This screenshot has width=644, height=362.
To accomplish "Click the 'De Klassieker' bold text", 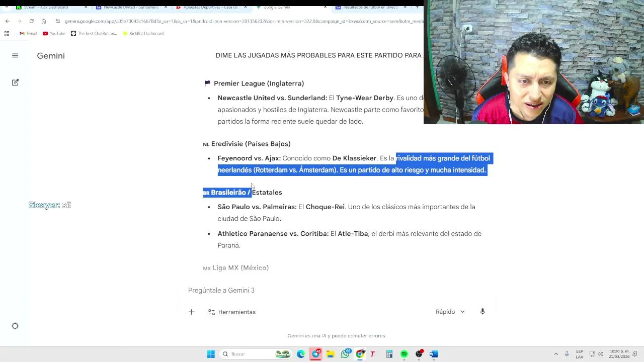I will 354,158.
